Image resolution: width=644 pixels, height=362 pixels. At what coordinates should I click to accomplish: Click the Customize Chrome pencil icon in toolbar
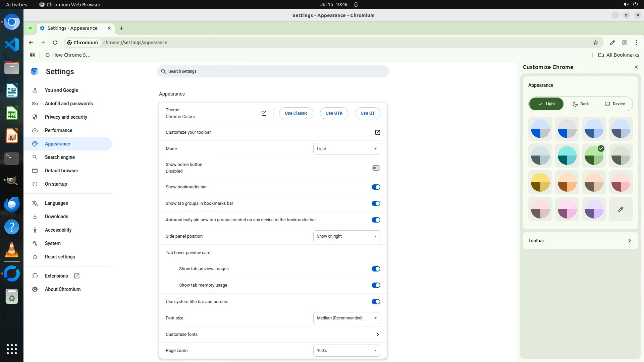pos(612,43)
